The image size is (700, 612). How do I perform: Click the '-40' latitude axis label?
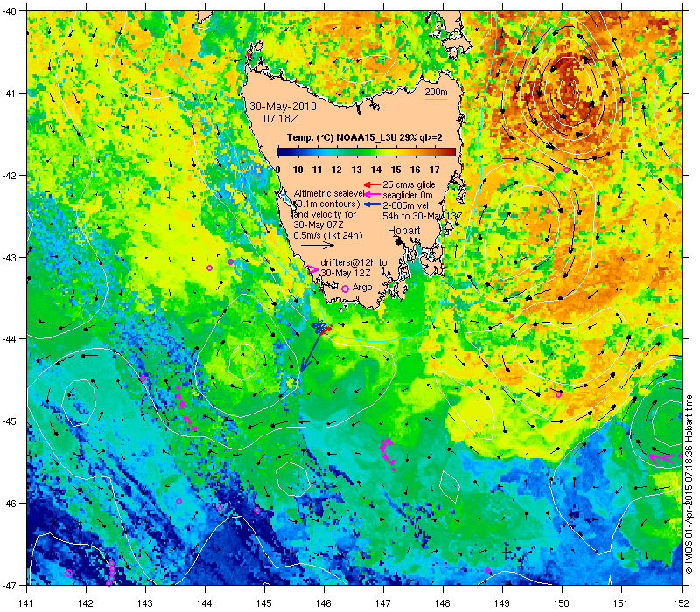tap(9, 11)
